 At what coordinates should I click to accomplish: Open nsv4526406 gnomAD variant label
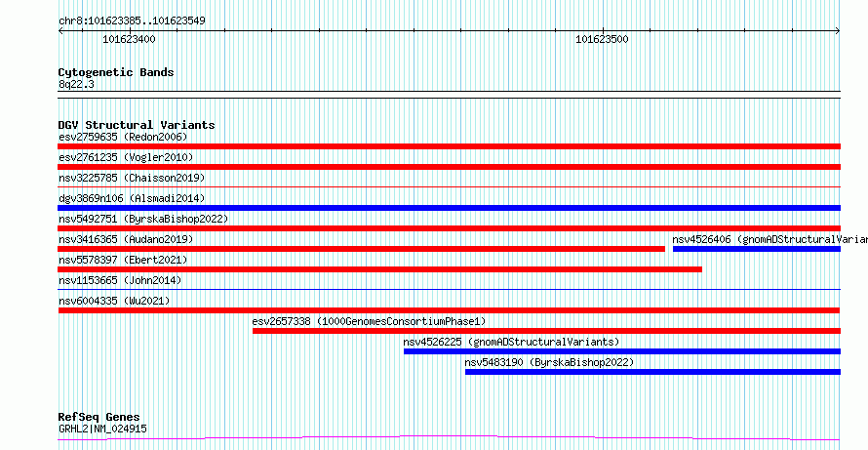coord(770,239)
